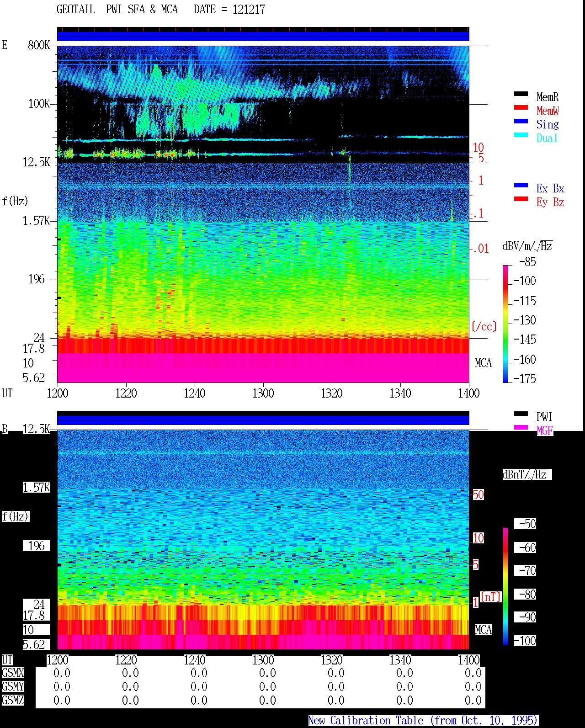Click the 1.57K label on B panel
This screenshot has width=585, height=728.
pos(36,487)
